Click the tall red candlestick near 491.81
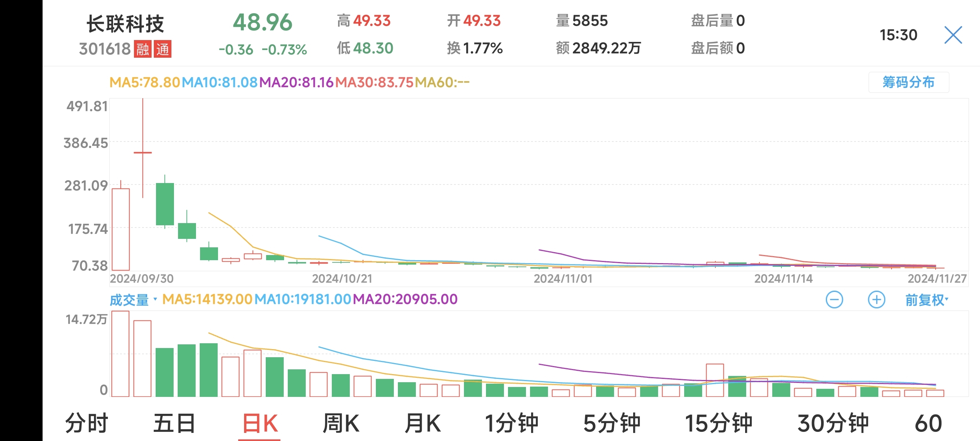This screenshot has height=441, width=980. point(143,153)
